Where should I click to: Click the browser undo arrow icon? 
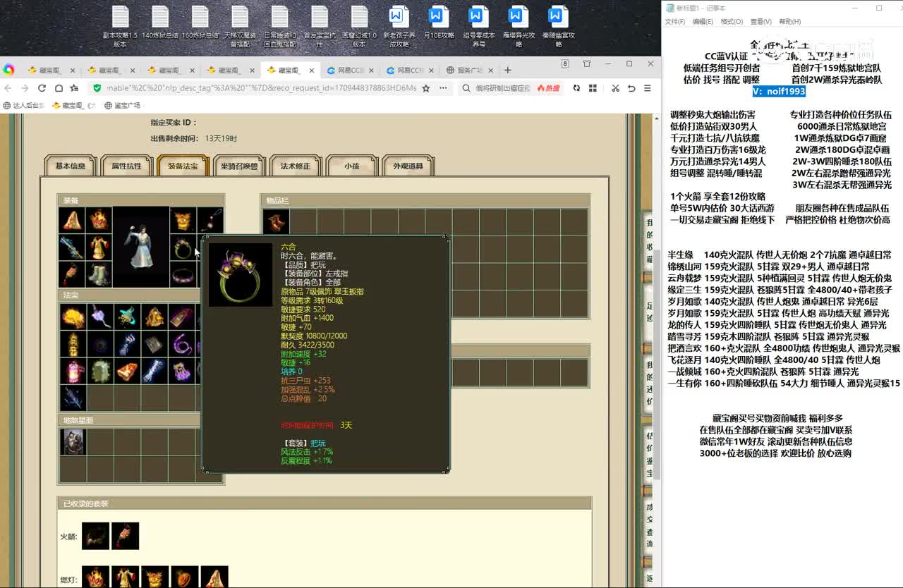[631, 88]
